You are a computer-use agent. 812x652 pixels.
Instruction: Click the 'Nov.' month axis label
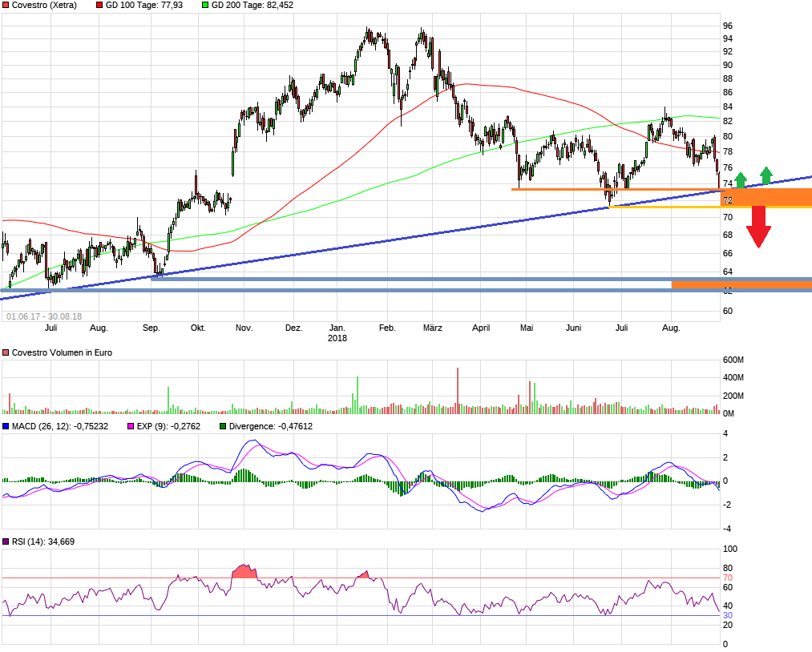coord(244,328)
